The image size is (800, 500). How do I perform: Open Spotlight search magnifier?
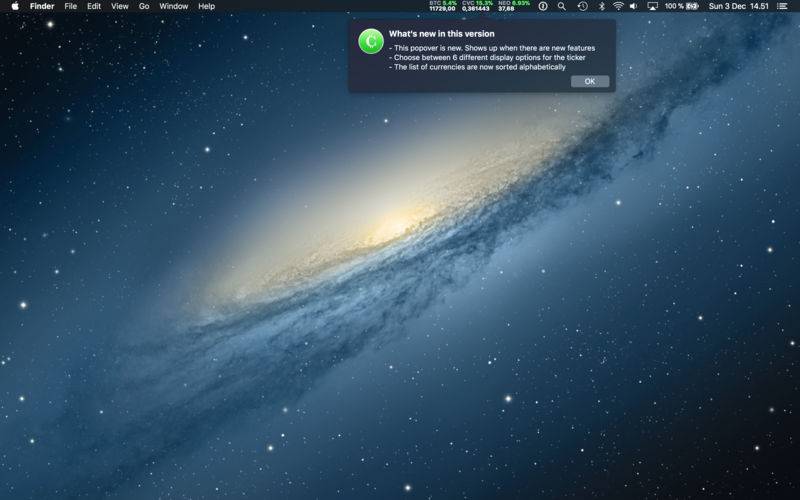click(x=562, y=6)
